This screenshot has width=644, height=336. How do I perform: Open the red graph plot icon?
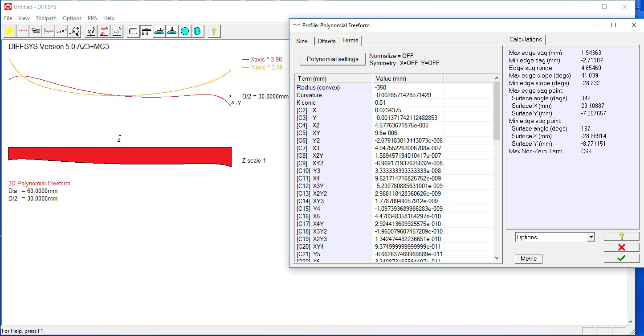pos(49,31)
